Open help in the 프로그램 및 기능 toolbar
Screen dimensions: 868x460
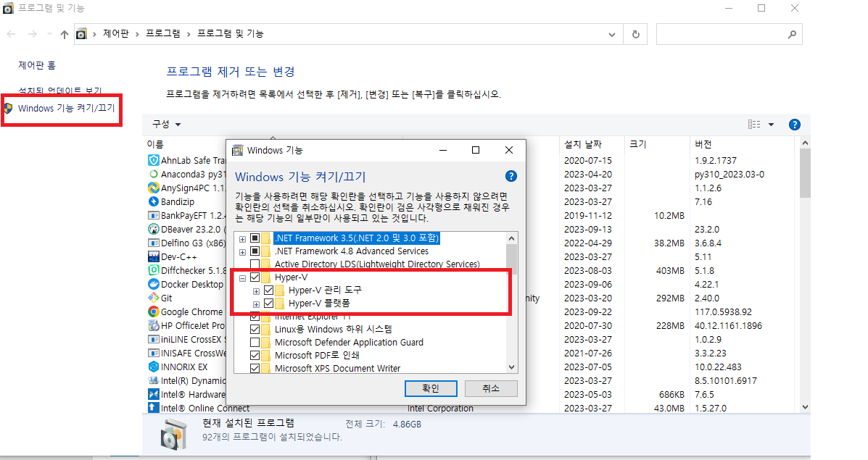click(794, 125)
